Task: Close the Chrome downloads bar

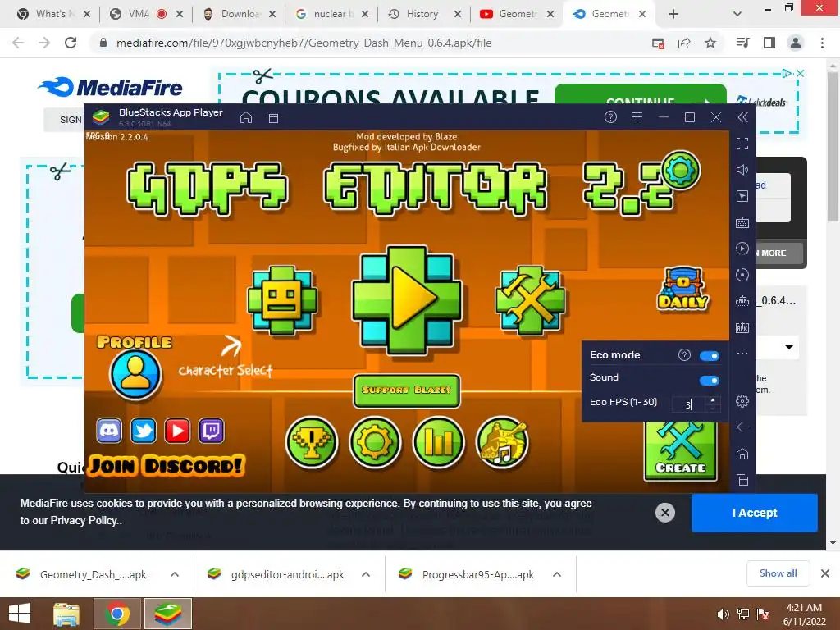Action: coord(825,573)
